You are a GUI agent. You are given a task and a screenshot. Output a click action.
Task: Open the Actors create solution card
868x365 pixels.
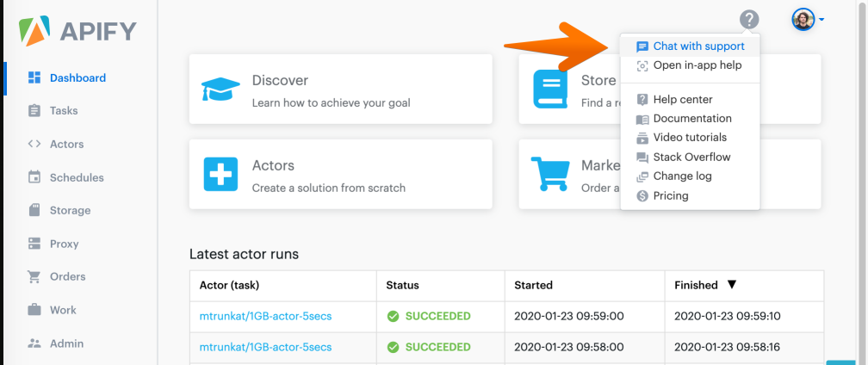tap(340, 174)
